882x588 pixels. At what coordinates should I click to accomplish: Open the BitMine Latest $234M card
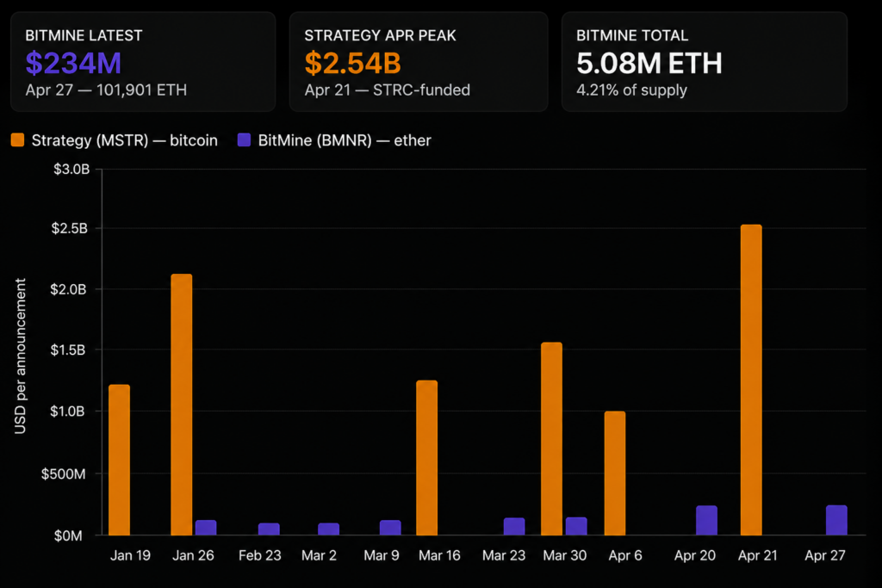(x=142, y=61)
